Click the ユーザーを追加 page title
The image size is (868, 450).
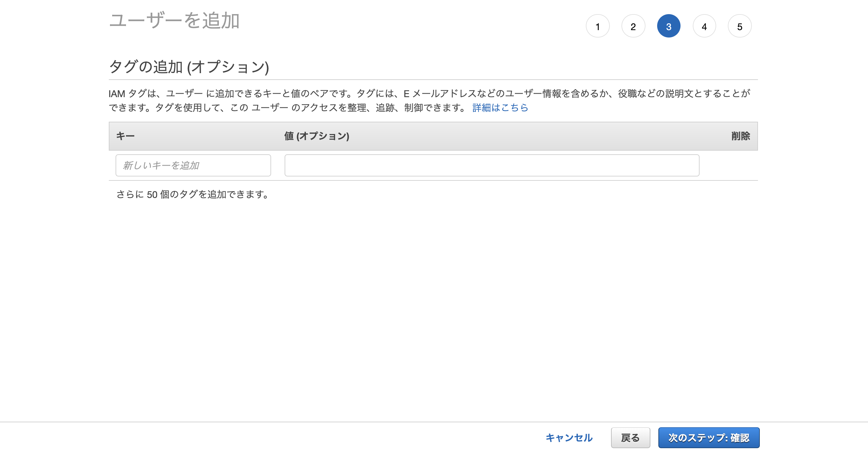(174, 21)
